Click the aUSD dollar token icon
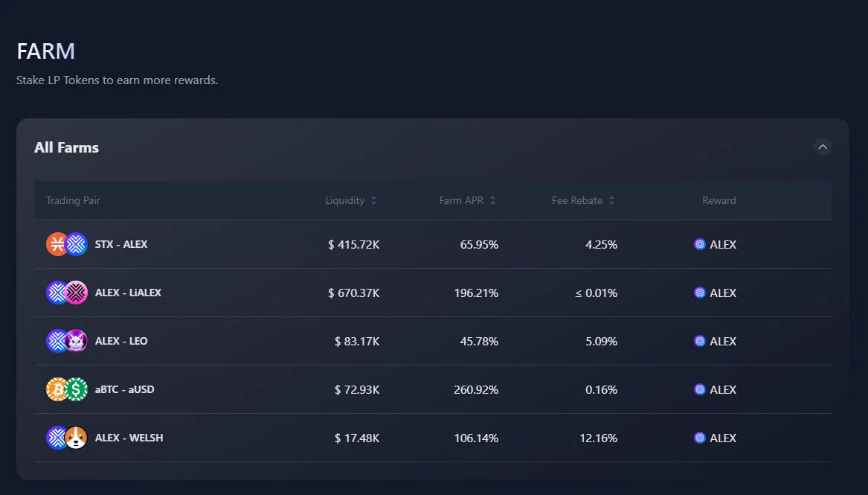The height and width of the screenshot is (495, 868). [x=77, y=389]
